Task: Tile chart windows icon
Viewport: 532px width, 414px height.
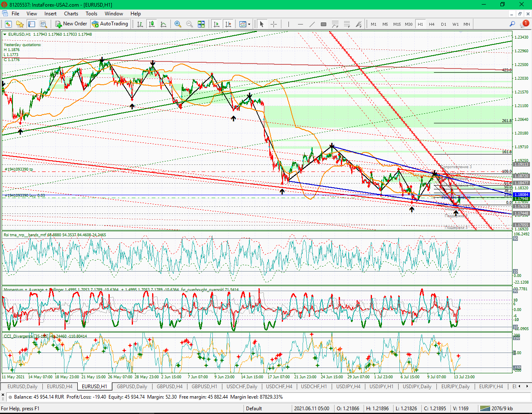Action: [201, 24]
